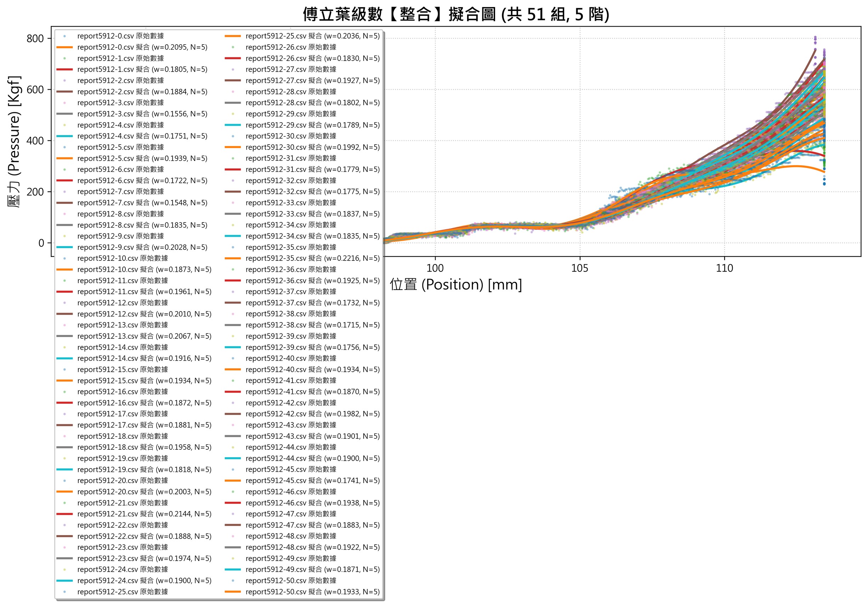Screen dimensions: 868x606
Task: Click the x-axis tick label 100
Action: click(x=435, y=268)
